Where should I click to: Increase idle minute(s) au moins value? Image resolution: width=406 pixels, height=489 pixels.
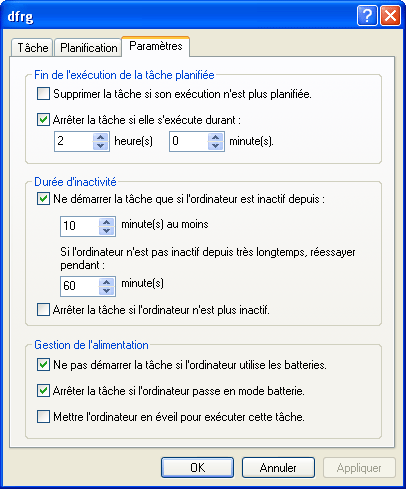(106, 222)
